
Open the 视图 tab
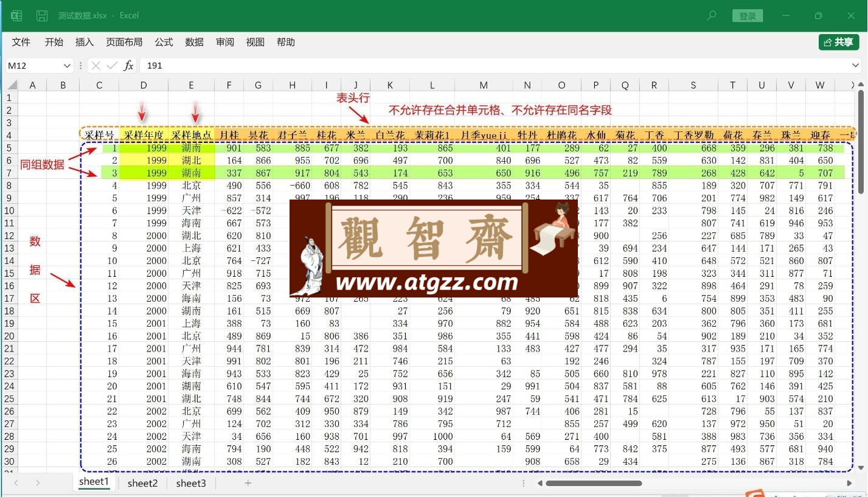[x=255, y=42]
